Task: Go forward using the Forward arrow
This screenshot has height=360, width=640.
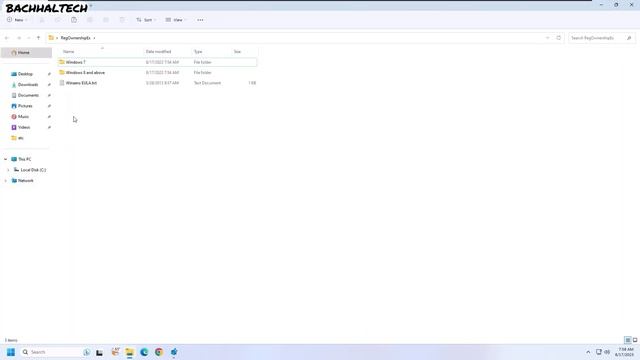Action: 19,38
